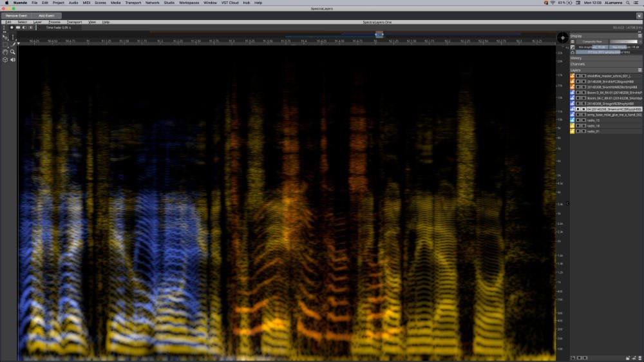
Task: Select the Zoom magnifier tool
Action: (x=12, y=52)
